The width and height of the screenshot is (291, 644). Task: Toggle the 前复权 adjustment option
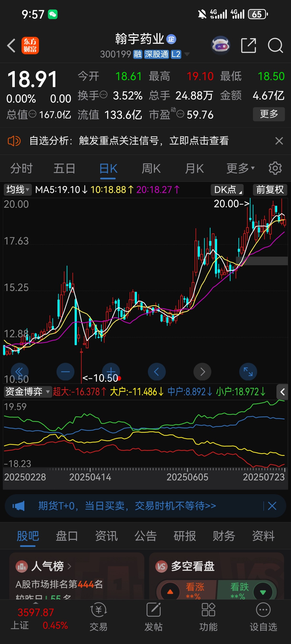click(270, 189)
